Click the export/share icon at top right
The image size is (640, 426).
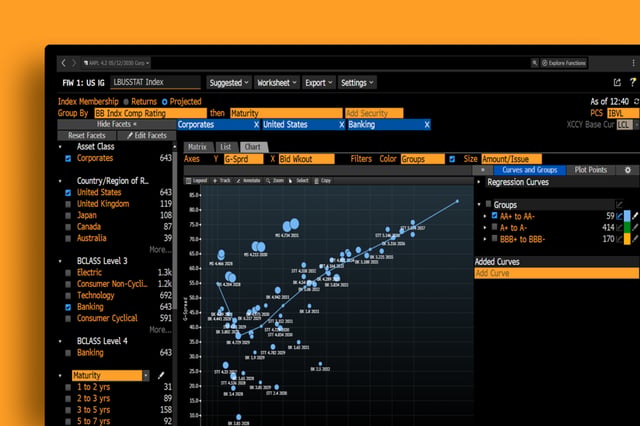pos(617,82)
